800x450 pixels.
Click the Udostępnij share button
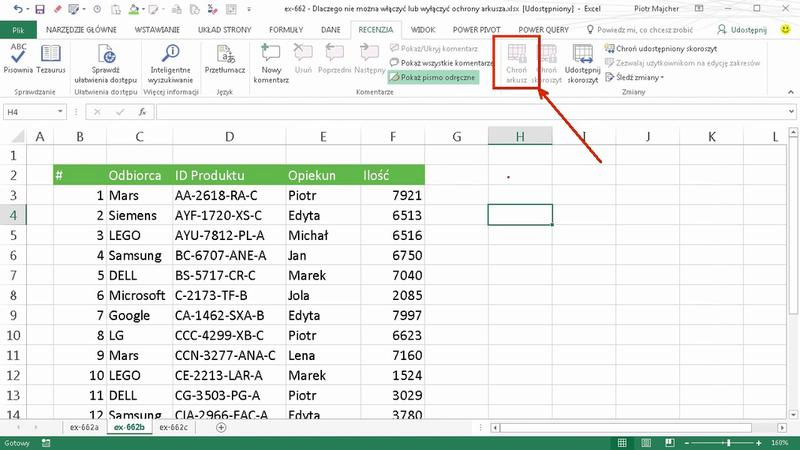(742, 30)
